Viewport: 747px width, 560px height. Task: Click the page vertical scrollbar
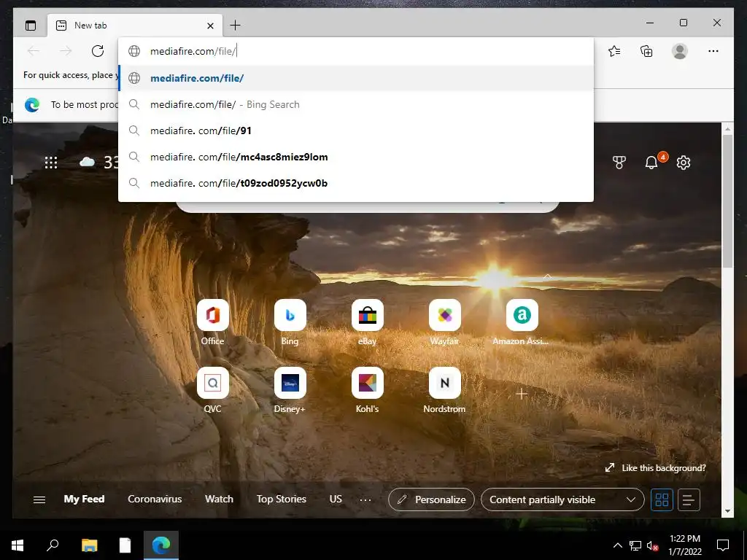727,201
